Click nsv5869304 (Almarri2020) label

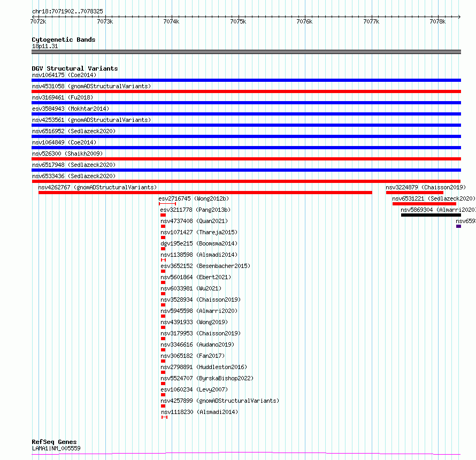point(438,210)
